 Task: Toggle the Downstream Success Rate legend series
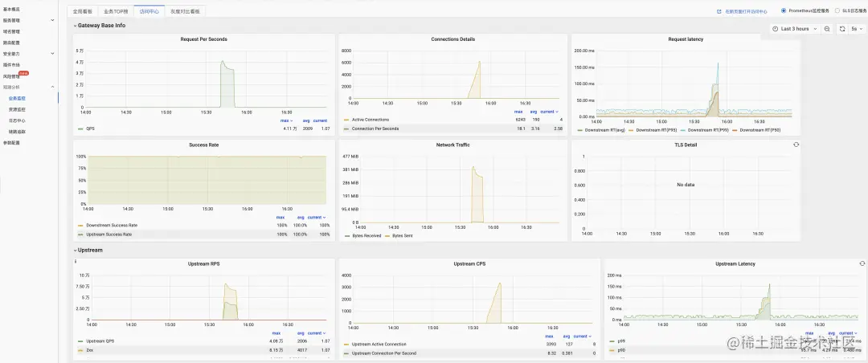[x=112, y=225]
